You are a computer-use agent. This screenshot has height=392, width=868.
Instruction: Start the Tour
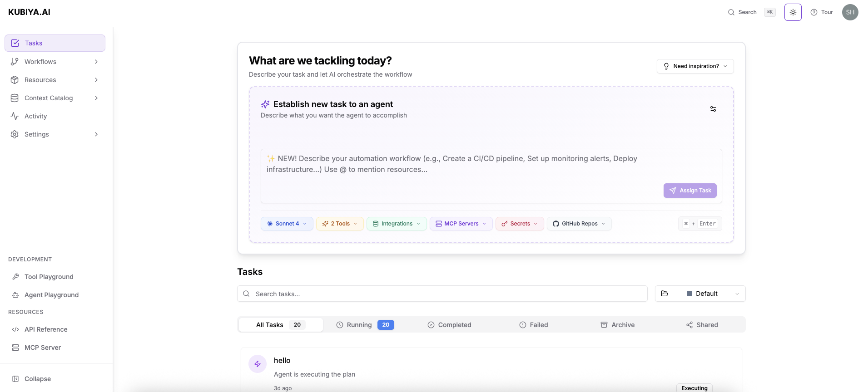(x=827, y=12)
